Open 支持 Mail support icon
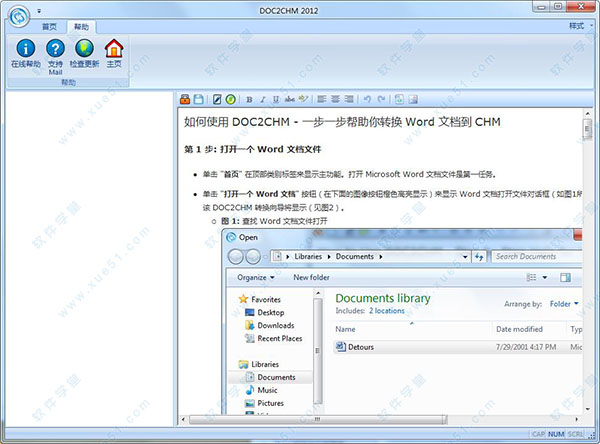This screenshot has height=444, width=600. (x=55, y=50)
